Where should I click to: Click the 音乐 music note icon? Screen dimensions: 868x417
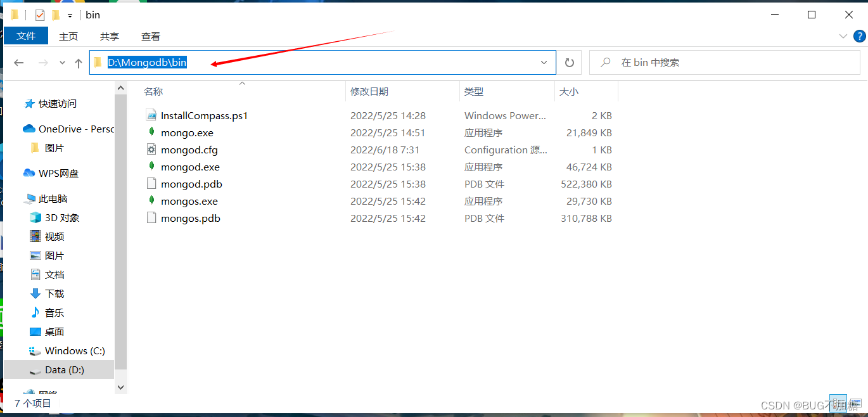click(35, 312)
